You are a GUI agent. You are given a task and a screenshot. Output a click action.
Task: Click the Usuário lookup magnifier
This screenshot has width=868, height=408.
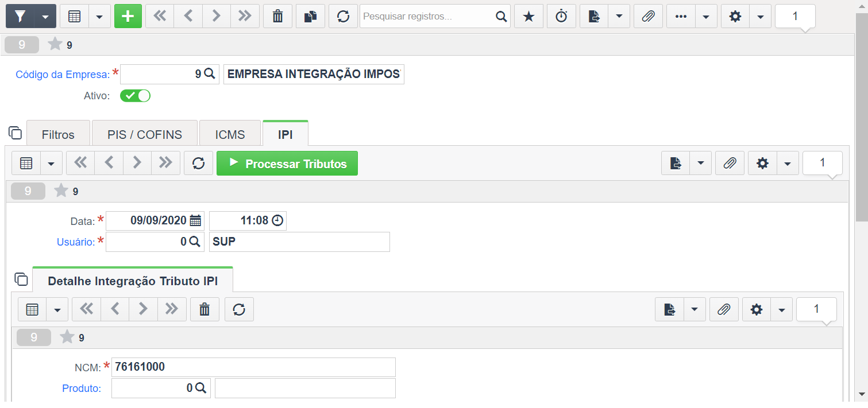coord(195,242)
